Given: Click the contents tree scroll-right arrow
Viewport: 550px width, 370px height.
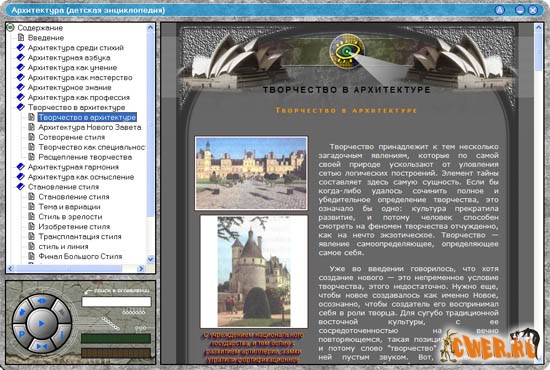Looking at the screenshot, I should 141,268.
